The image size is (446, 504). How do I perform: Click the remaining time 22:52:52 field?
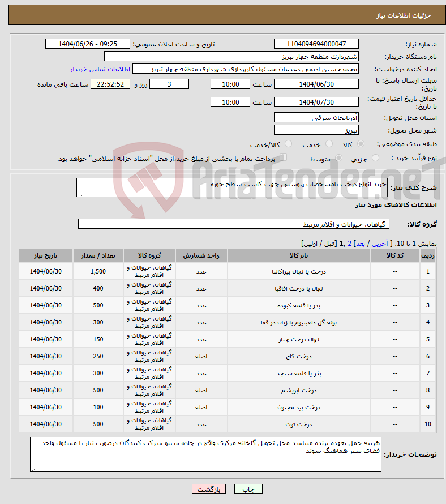tap(110, 84)
